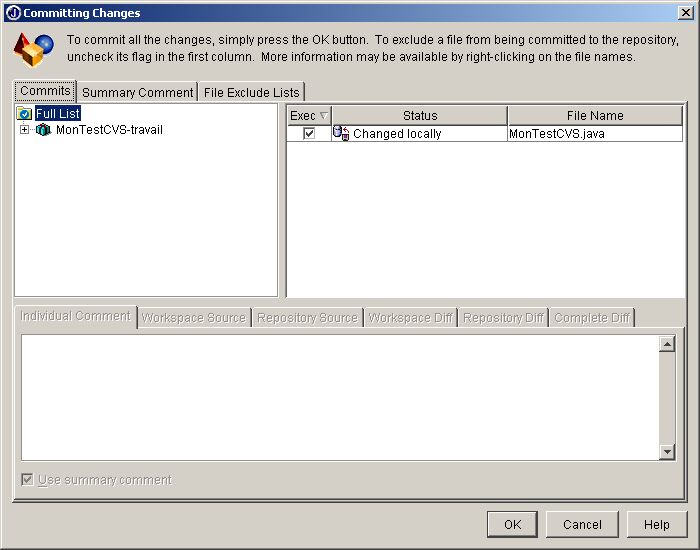Switch to the Summary Comment tab
Screen dimensions: 700x550
(x=137, y=92)
